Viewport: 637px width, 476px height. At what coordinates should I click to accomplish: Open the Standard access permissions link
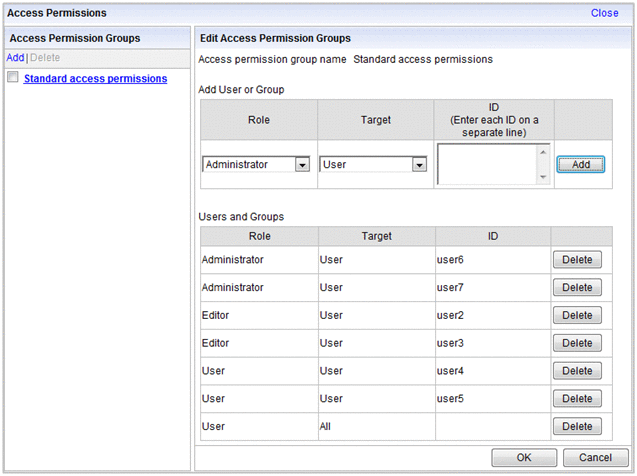tap(95, 78)
